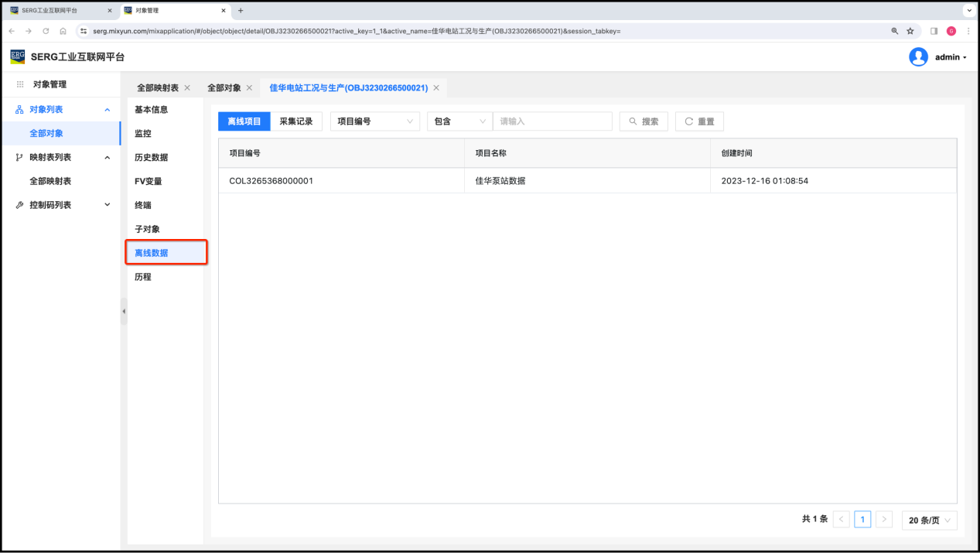Click the admin user avatar icon
Viewport: 980px width, 553px height.
[918, 57]
